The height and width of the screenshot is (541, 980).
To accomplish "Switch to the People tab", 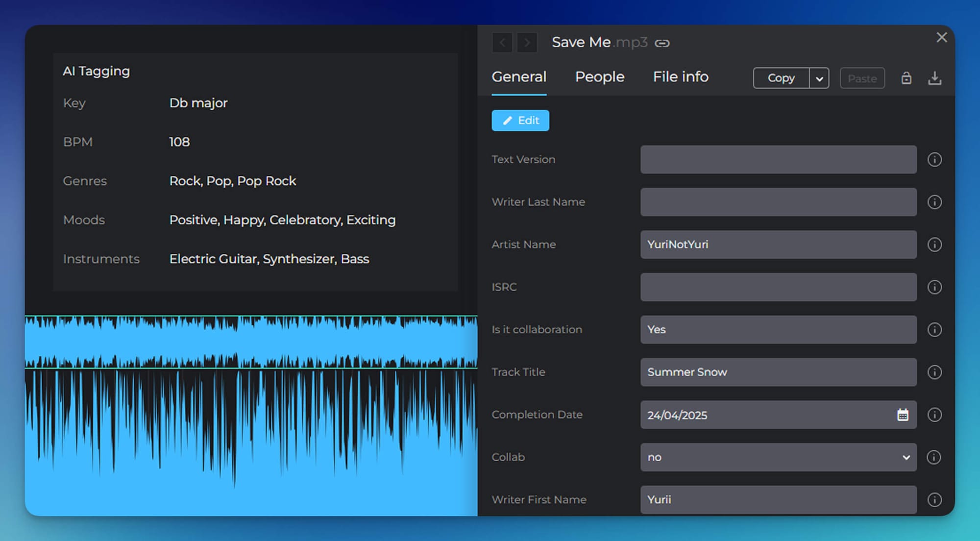I will click(599, 77).
